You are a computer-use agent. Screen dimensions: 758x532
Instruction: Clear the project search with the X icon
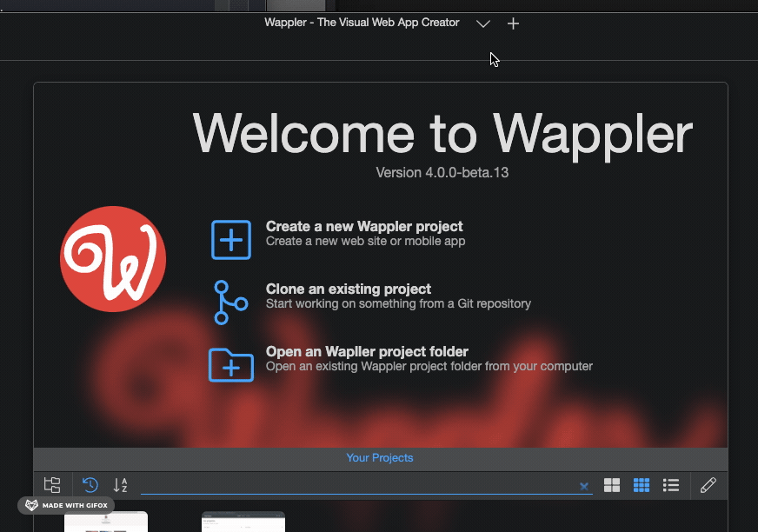click(x=584, y=486)
